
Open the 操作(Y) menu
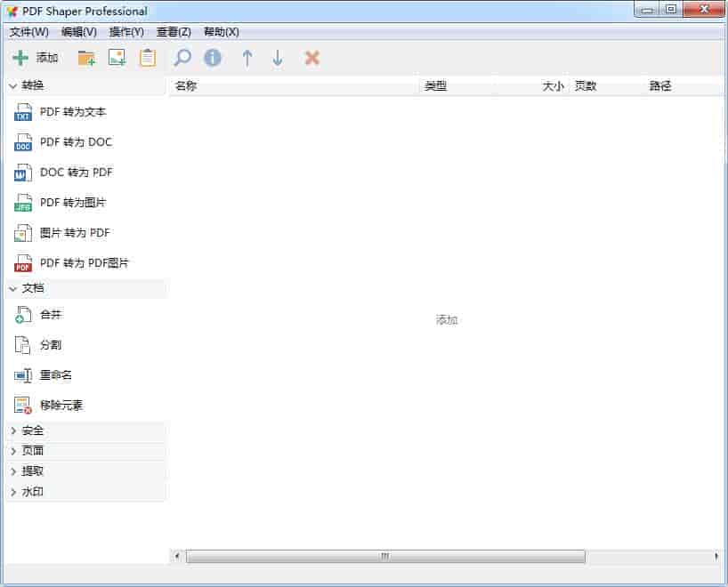(126, 32)
